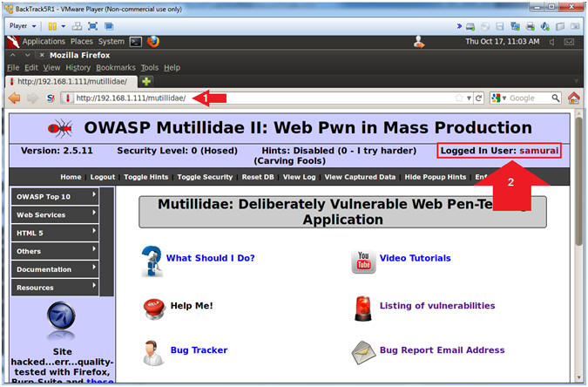Click the Reset DB link
The image size is (588, 387).
coord(258,177)
